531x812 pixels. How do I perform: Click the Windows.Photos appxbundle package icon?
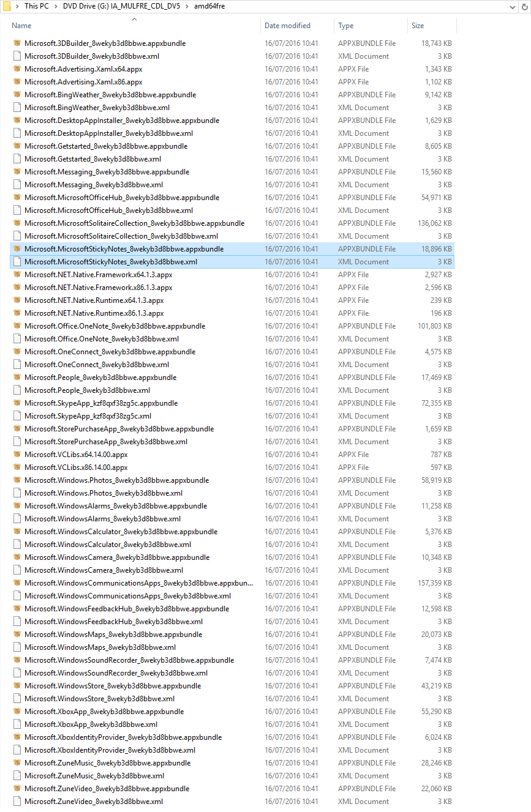(x=17, y=480)
